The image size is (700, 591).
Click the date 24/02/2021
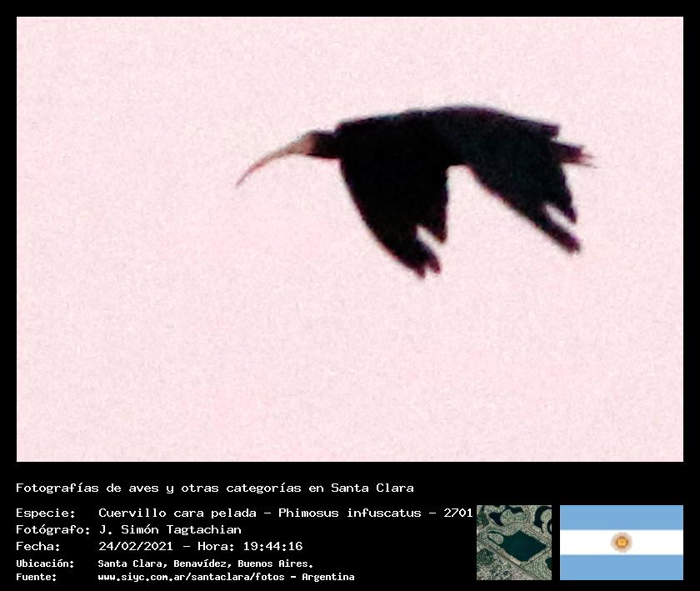point(133,547)
